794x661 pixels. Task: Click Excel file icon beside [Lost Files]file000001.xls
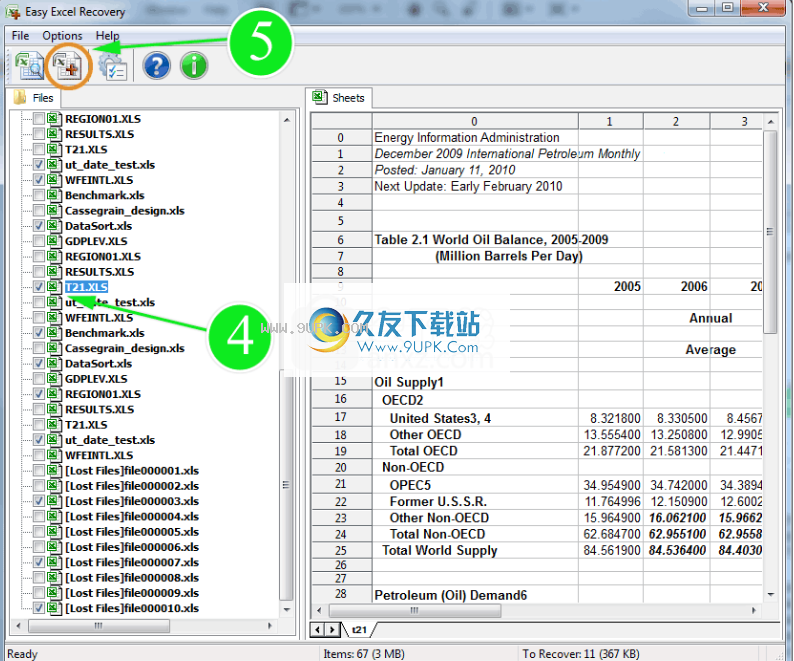[54, 470]
